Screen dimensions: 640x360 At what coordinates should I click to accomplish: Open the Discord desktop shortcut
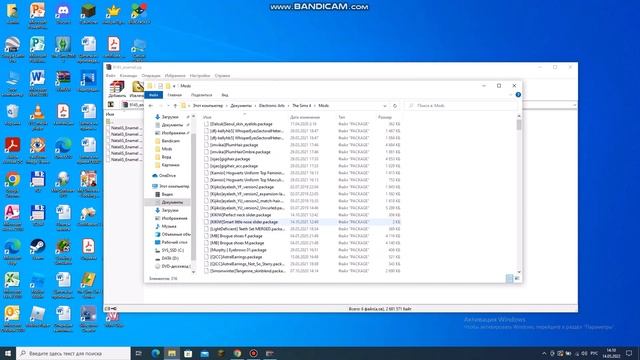[63, 14]
